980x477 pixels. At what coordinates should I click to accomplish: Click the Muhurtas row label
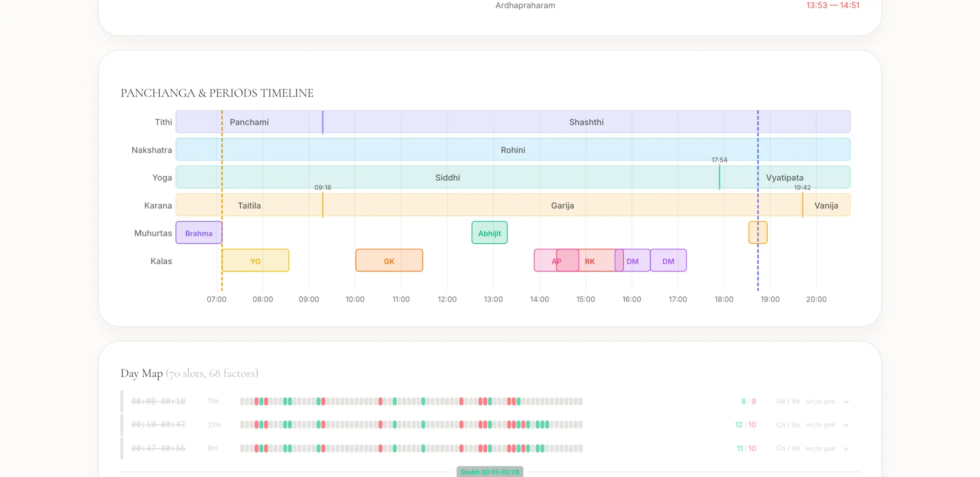point(153,233)
